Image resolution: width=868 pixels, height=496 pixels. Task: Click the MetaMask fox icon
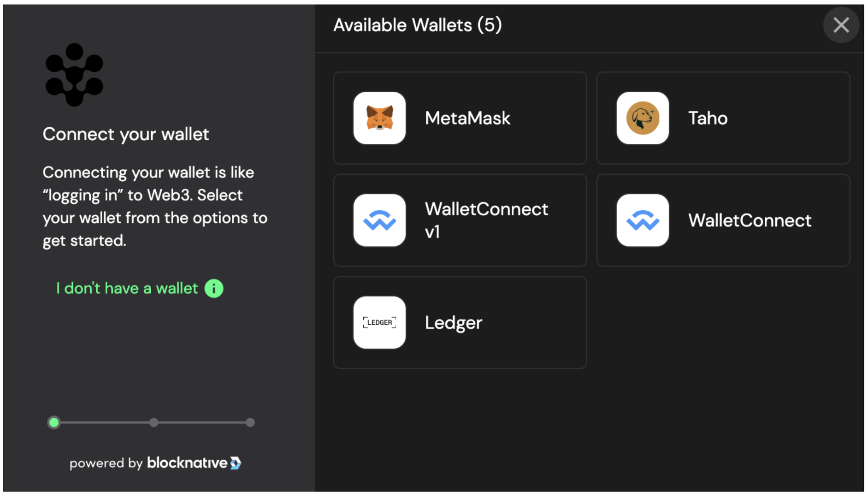pyautogui.click(x=379, y=118)
